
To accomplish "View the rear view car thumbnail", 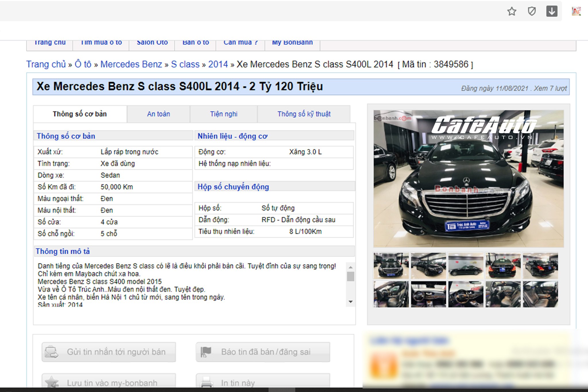I will coord(503,266).
